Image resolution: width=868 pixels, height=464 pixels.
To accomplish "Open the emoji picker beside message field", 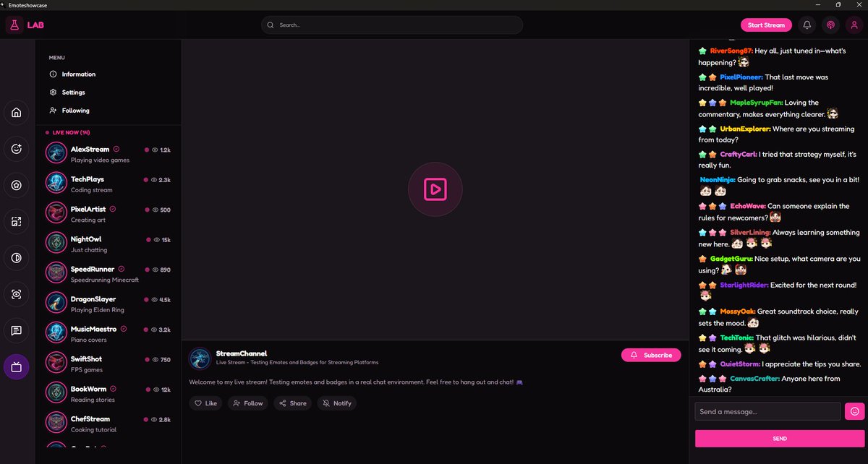I will tap(854, 411).
